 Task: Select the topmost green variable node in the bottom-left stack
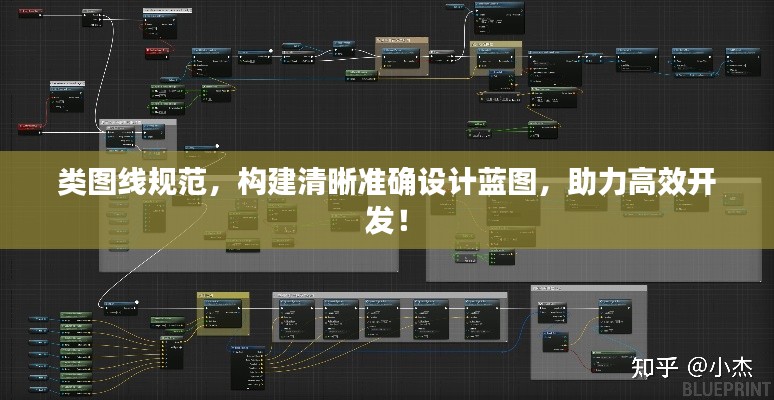click(x=77, y=315)
